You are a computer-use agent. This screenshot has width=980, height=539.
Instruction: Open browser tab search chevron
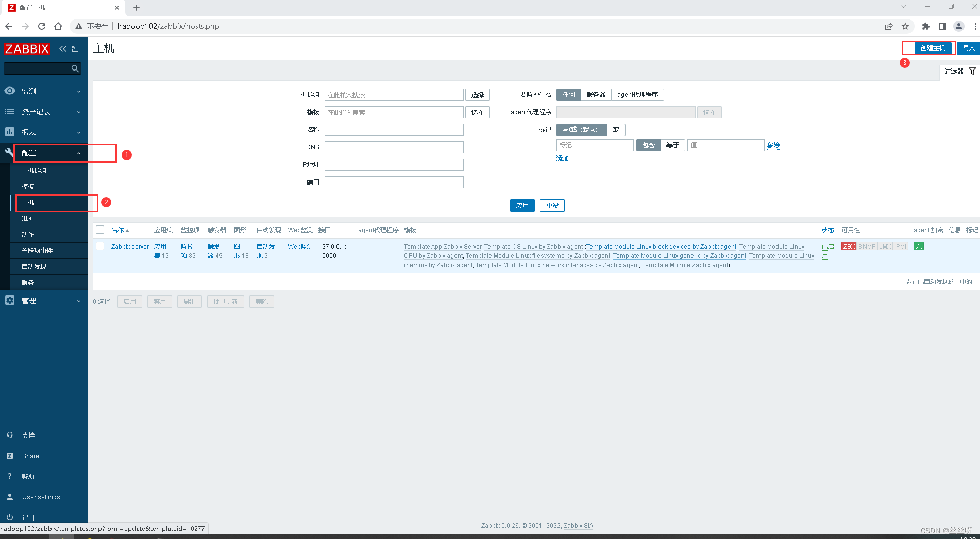[x=903, y=7]
